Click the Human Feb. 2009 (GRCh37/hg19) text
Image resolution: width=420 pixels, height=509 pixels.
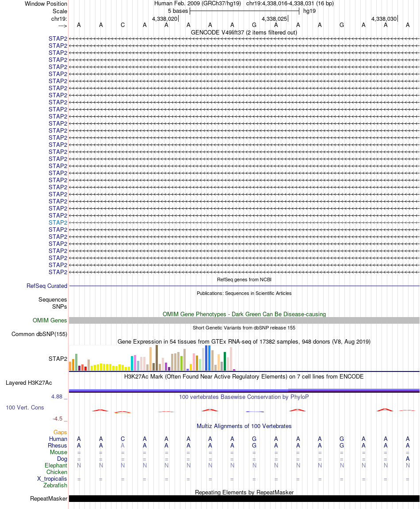click(198, 4)
